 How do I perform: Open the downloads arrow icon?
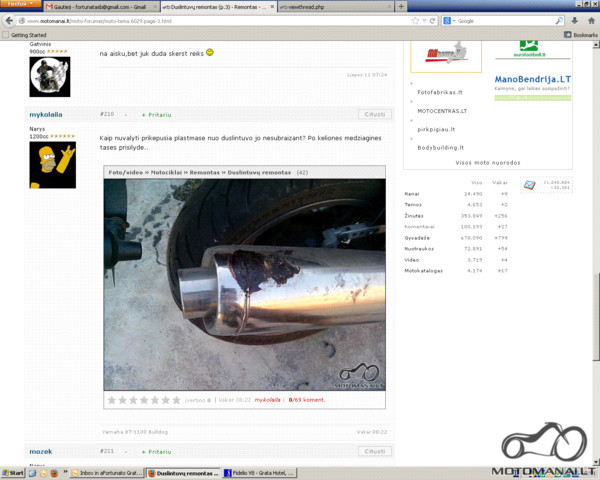(574, 21)
